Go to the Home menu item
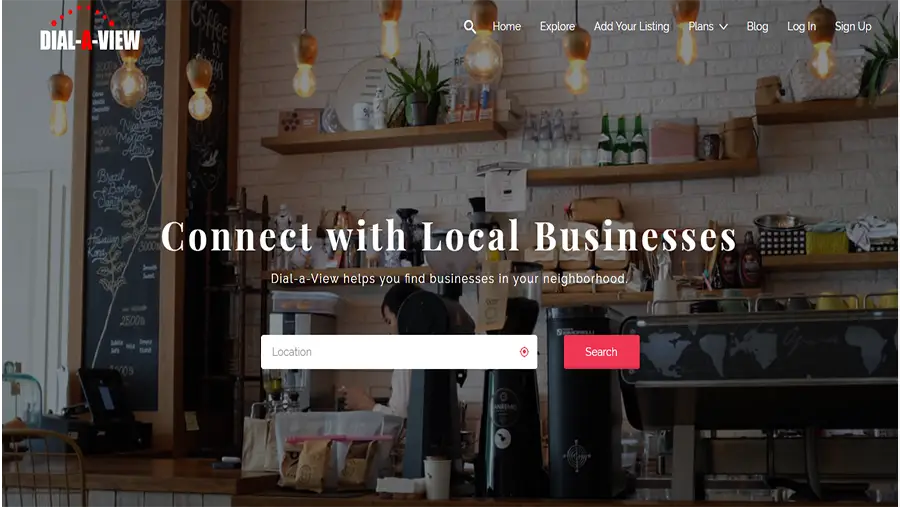Image resolution: width=900 pixels, height=507 pixels. [x=507, y=26]
